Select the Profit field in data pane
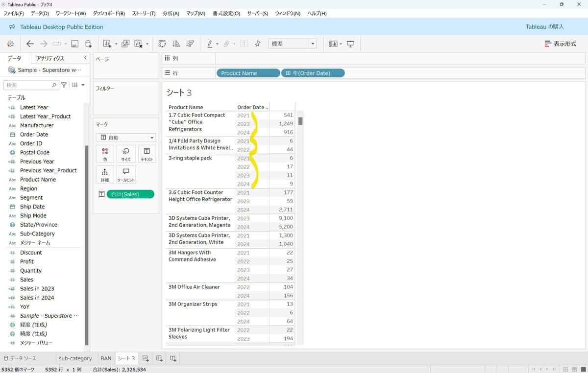 tap(27, 261)
